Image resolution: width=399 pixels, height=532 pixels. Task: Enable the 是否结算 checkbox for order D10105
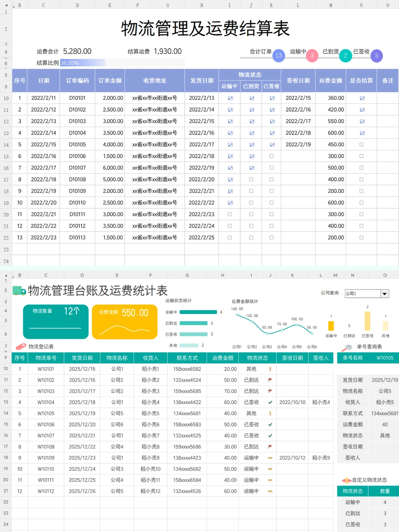coord(361,144)
